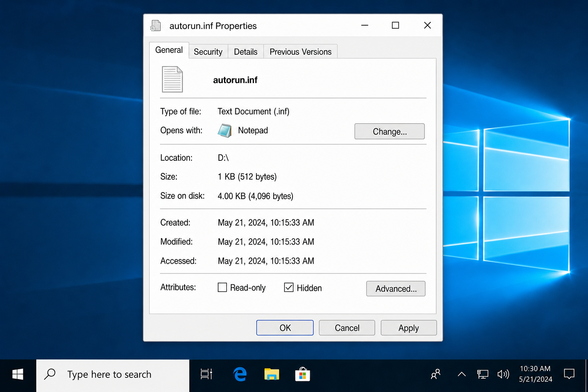588x392 pixels.
Task: Open the Action Center notifications icon
Action: (569, 374)
